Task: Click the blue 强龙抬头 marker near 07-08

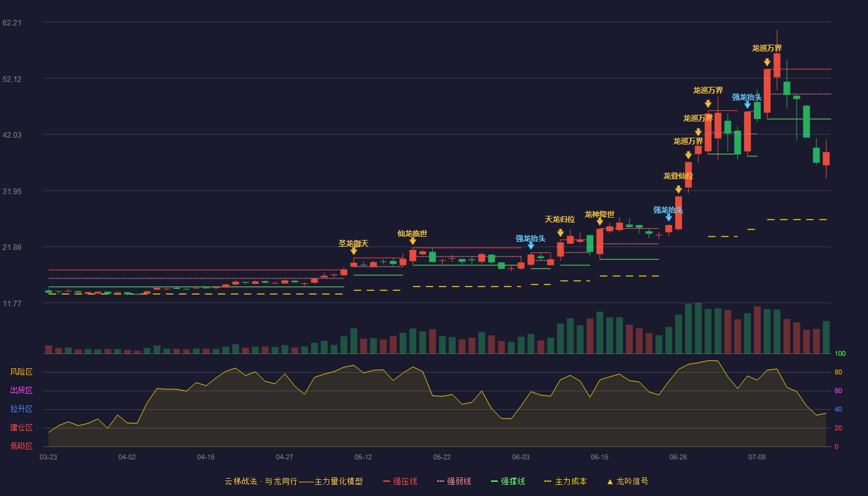Action: point(748,105)
